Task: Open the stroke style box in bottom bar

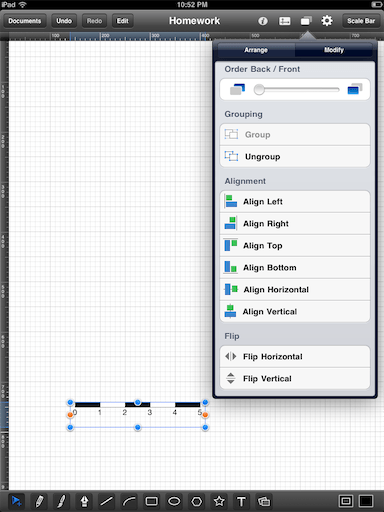Action: (346, 501)
